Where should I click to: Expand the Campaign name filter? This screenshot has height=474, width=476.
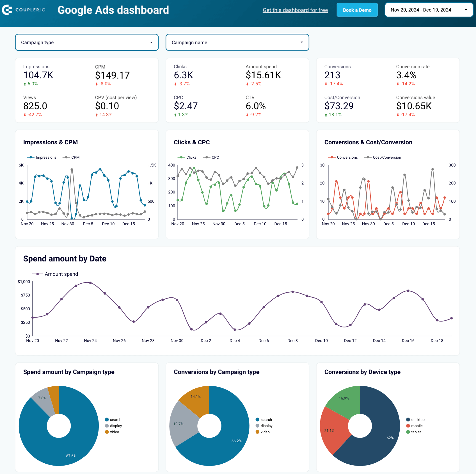237,42
